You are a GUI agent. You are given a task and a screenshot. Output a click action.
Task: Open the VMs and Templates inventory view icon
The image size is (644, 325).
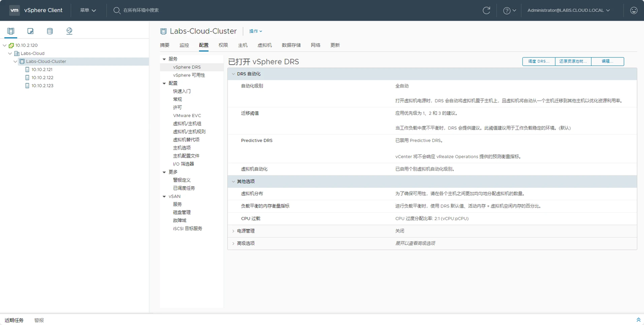tap(30, 31)
